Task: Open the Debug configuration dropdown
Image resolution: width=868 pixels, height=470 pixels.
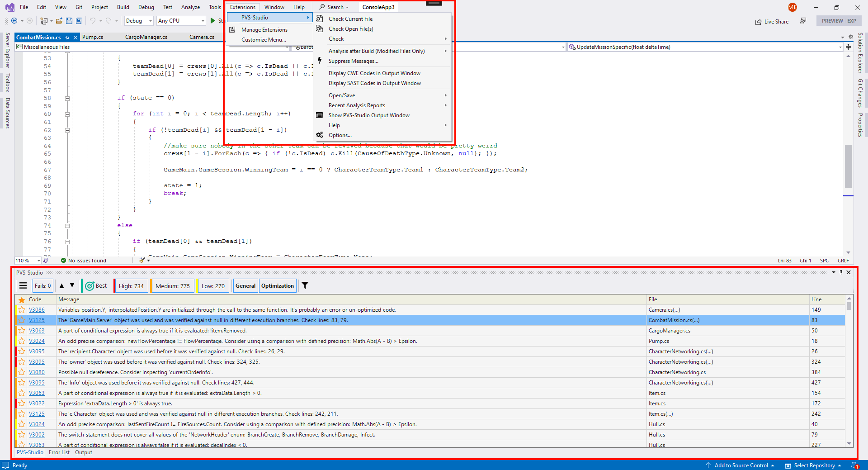Action: [139, 21]
